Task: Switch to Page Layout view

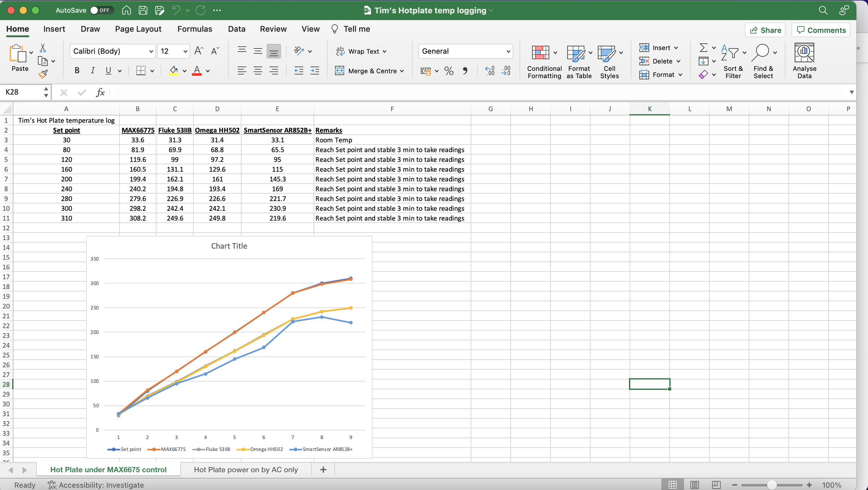Action: click(x=694, y=485)
